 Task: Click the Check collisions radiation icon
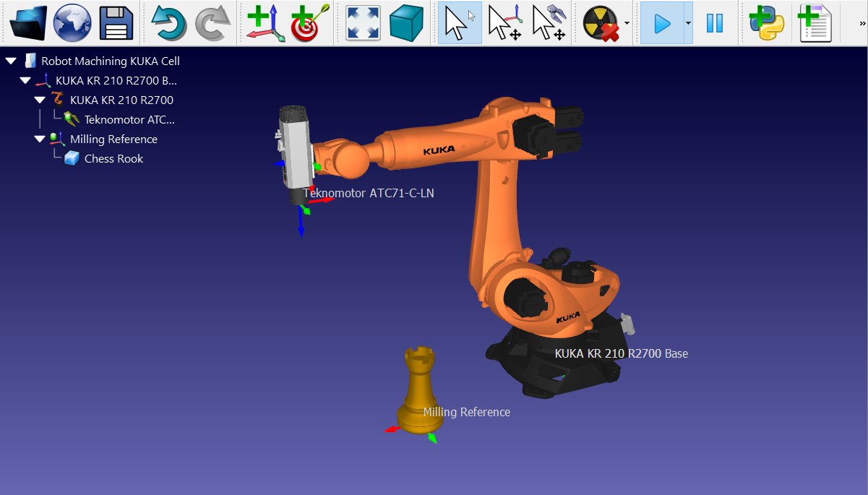601,23
